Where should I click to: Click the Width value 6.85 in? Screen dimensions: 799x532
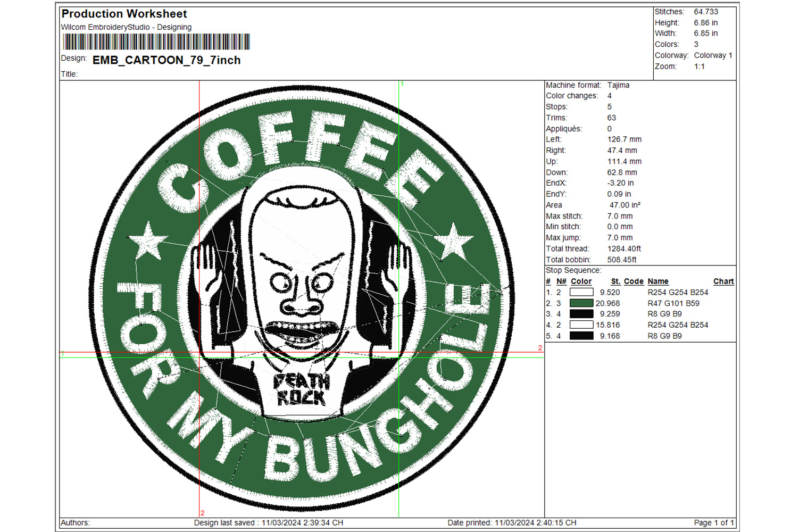(x=705, y=33)
